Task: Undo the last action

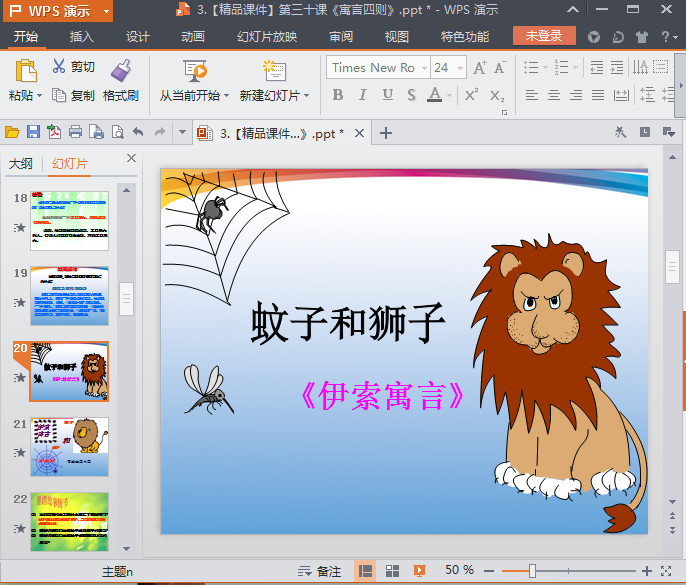Action: click(138, 132)
